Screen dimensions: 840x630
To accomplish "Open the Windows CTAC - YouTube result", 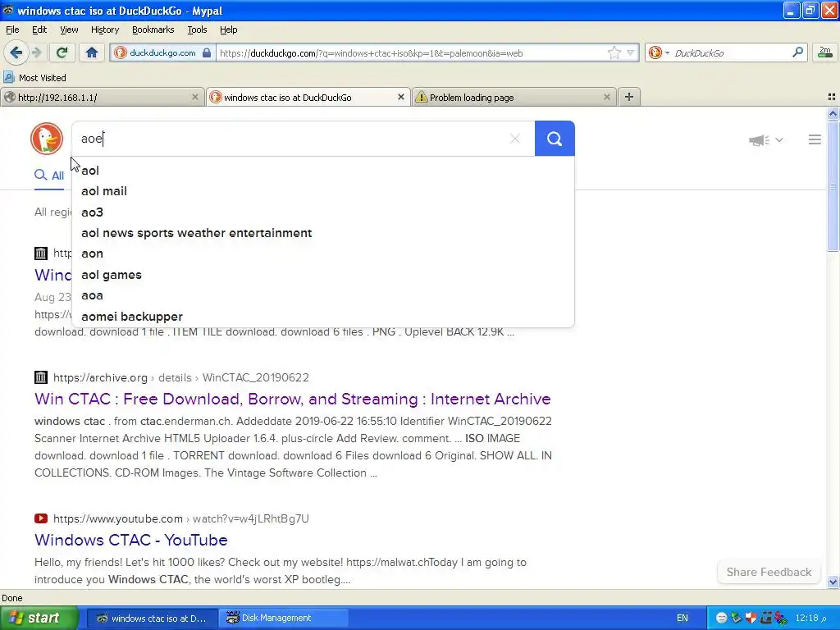I will (x=130, y=540).
